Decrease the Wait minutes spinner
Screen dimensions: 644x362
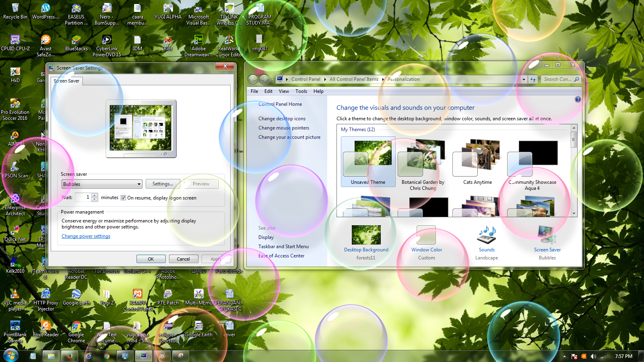pyautogui.click(x=95, y=199)
